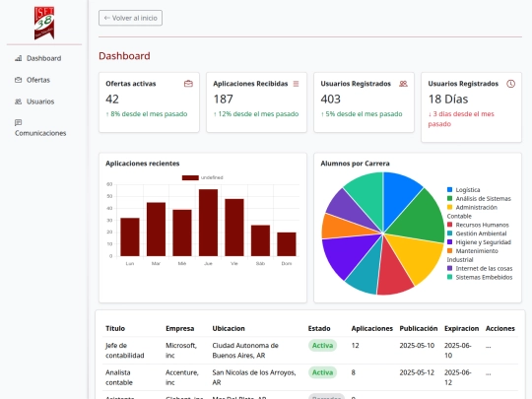This screenshot has width=532, height=399.
Task: Toggle the undefined dataset legend swatch
Action: pyautogui.click(x=190, y=177)
